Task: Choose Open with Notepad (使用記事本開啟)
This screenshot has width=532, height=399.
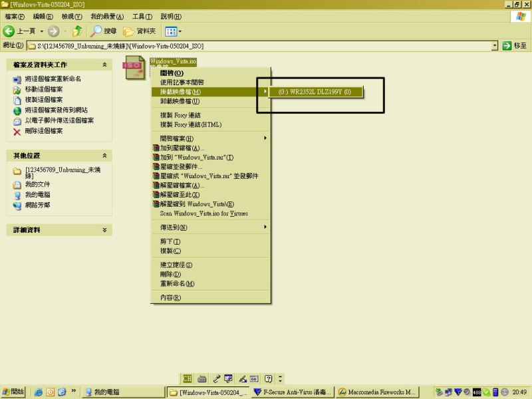Action: tap(210, 82)
